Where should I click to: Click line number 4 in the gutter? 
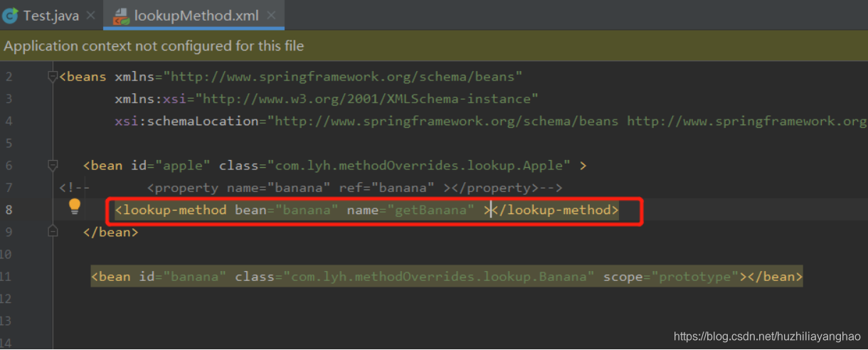click(x=9, y=121)
